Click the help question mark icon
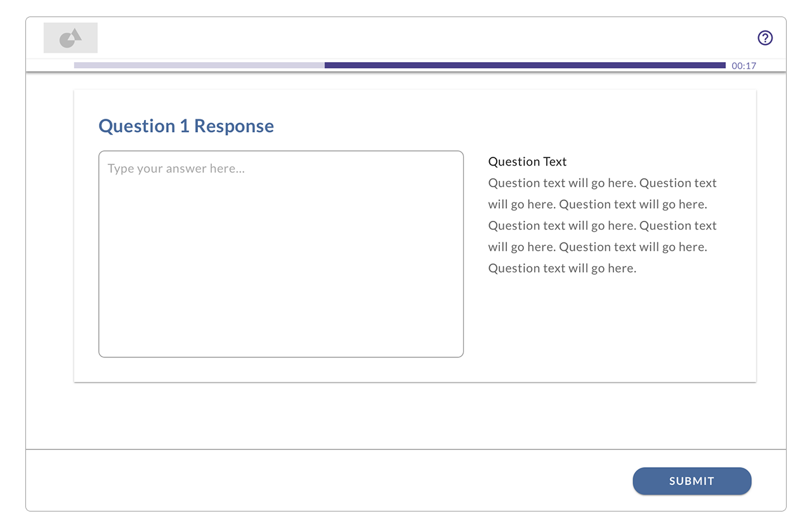The height and width of the screenshot is (528, 812). coord(765,38)
